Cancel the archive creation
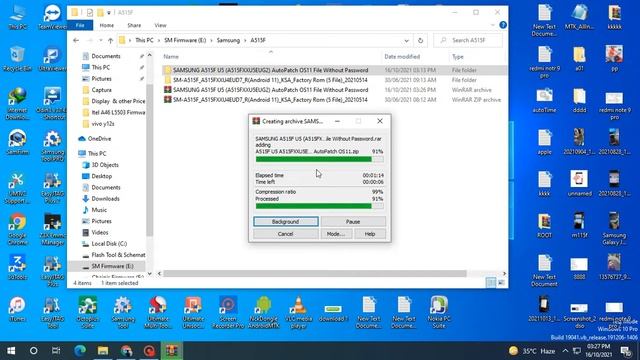The image size is (640, 360). point(286,234)
